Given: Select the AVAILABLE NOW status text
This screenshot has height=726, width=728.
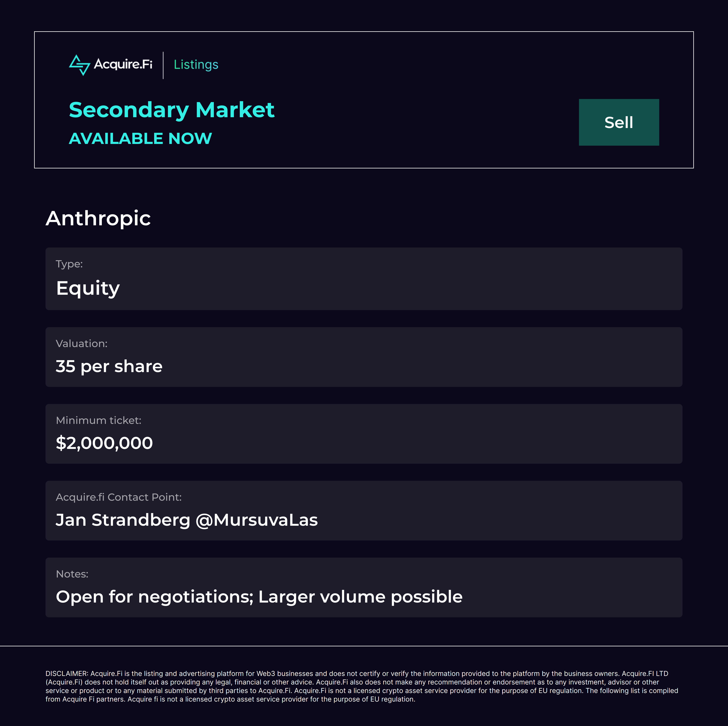Looking at the screenshot, I should tap(140, 138).
